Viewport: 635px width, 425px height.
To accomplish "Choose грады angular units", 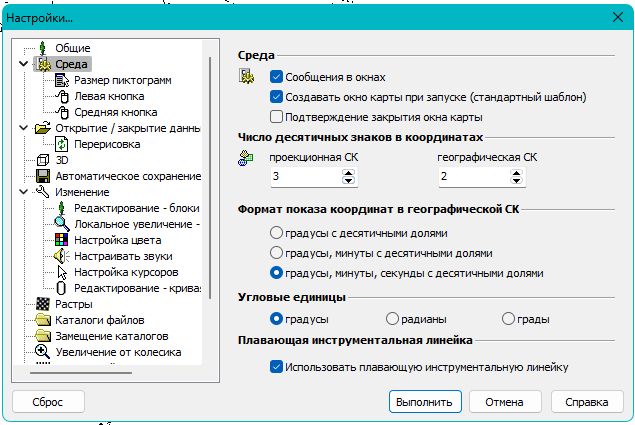I will point(508,319).
